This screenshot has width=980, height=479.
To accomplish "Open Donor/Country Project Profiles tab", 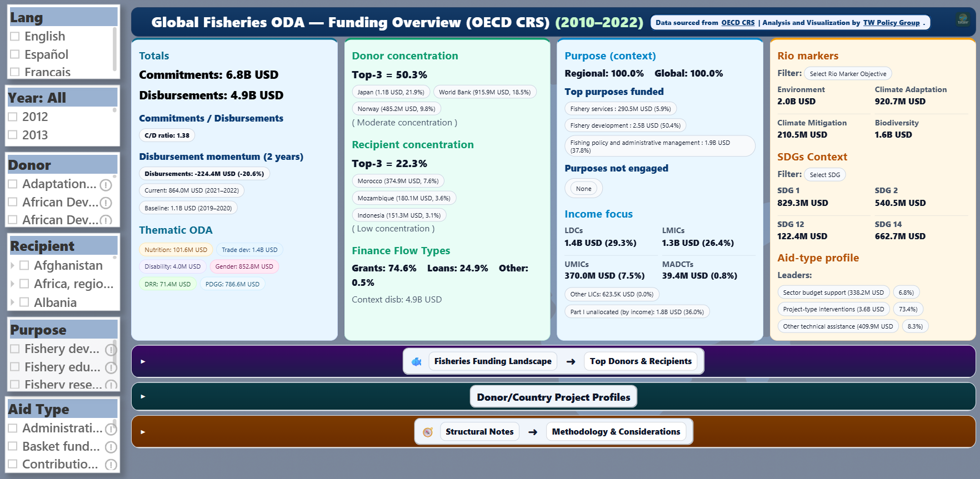I will click(553, 397).
